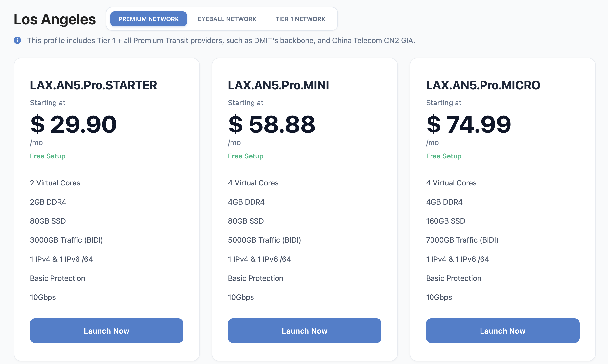The width and height of the screenshot is (608, 364).
Task: Click Free Setup on the MINI card
Action: click(x=246, y=156)
